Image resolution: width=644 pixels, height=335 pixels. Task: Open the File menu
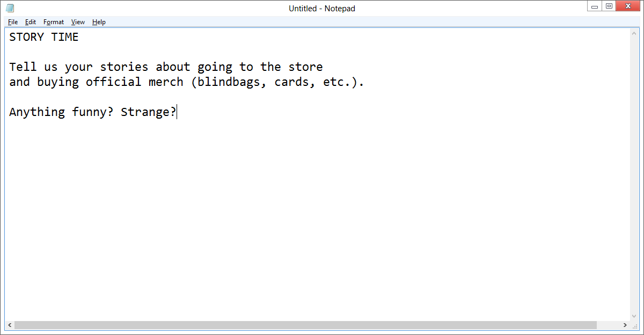(13, 22)
